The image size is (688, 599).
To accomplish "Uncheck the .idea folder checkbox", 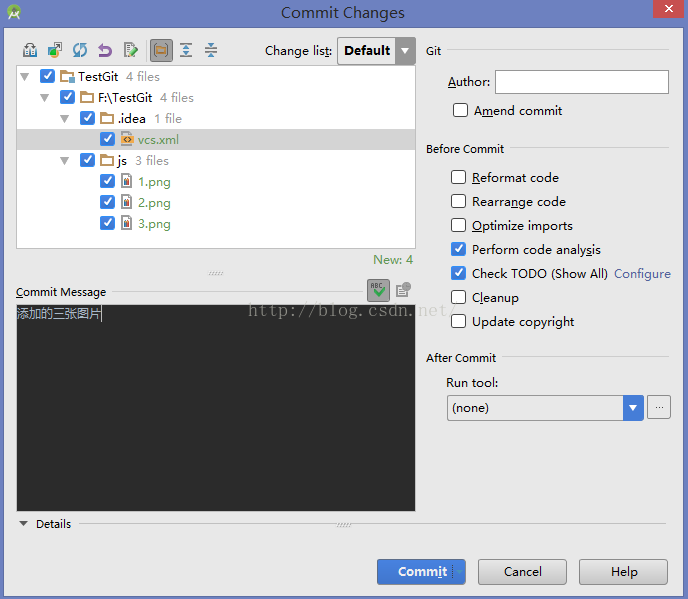I will (87, 118).
